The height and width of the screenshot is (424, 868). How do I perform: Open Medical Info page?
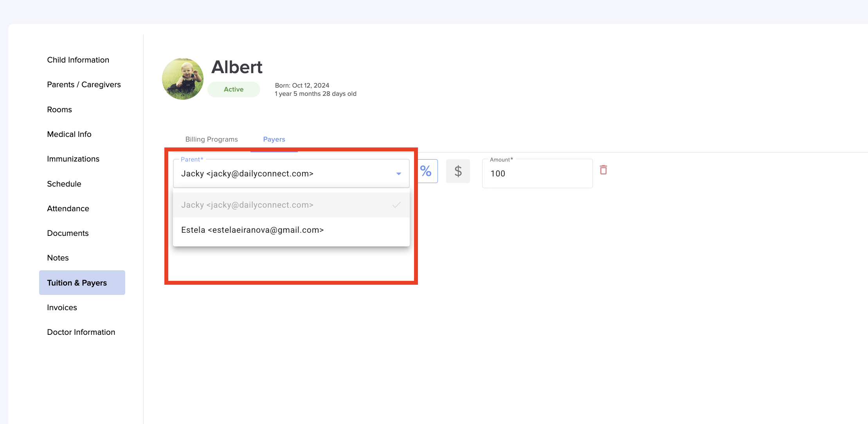tap(69, 134)
